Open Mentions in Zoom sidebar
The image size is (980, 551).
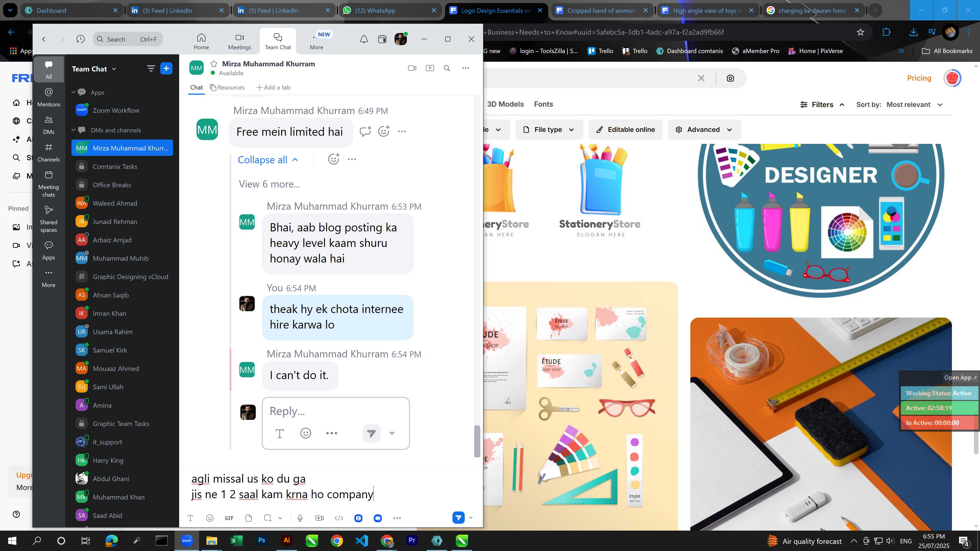click(49, 97)
